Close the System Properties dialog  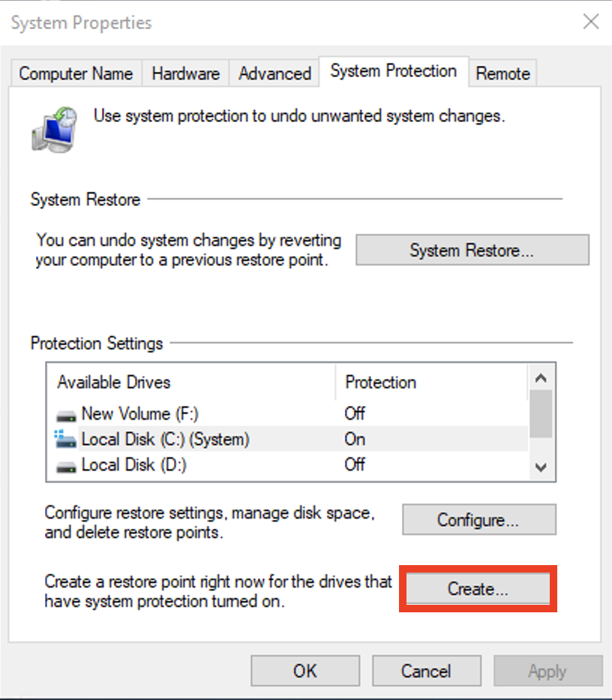click(x=591, y=22)
